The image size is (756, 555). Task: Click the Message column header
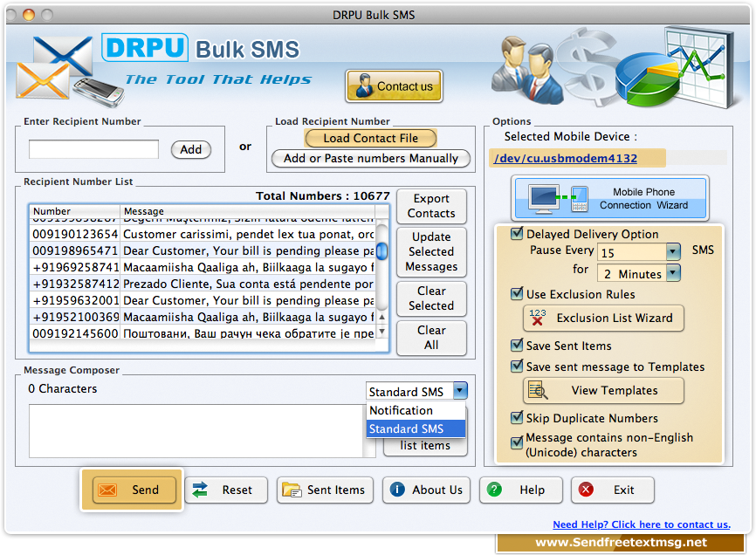[247, 211]
